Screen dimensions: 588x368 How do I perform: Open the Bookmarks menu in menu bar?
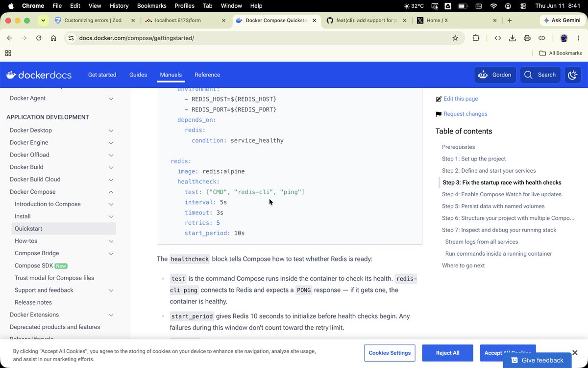tap(152, 6)
